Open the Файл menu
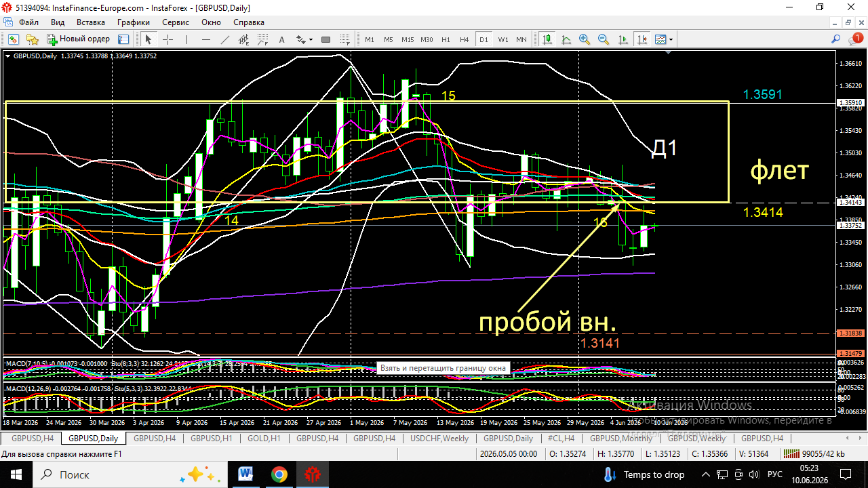The height and width of the screenshot is (488, 868). (x=28, y=22)
